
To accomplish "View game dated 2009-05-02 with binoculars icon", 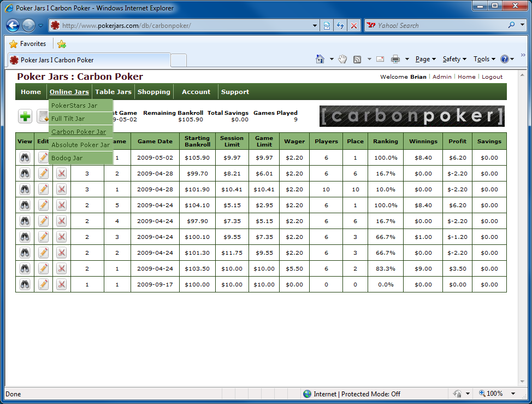I will (25, 157).
